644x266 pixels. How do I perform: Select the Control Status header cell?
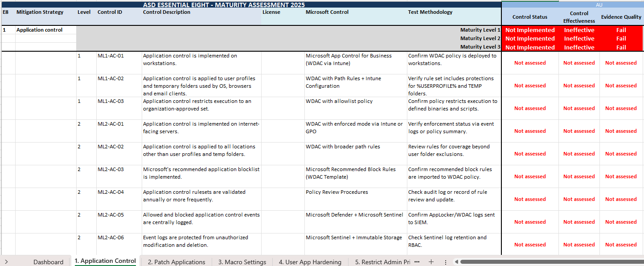click(529, 17)
